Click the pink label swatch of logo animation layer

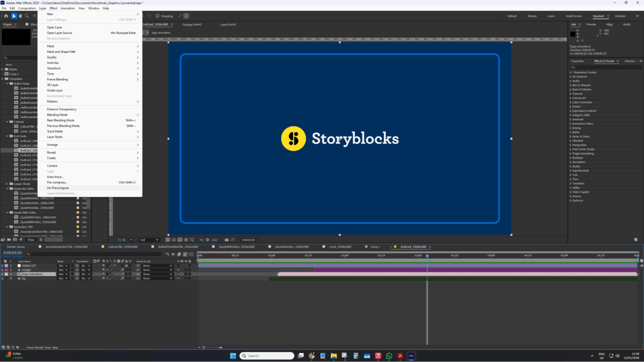[6, 274]
